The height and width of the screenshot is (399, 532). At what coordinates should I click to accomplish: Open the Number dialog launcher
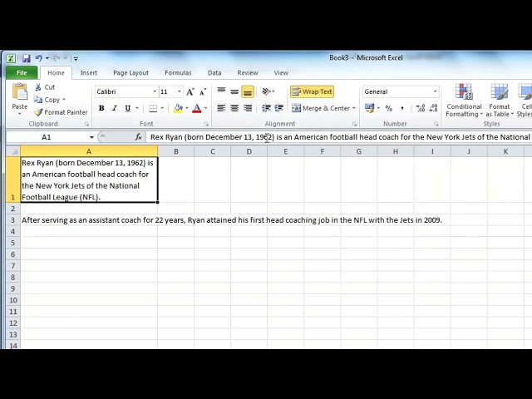click(436, 124)
